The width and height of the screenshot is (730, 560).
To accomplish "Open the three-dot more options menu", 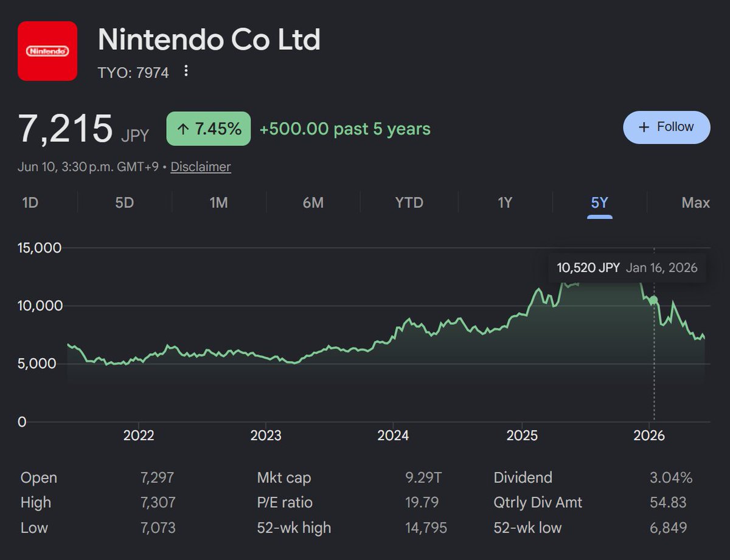I will coord(186,72).
